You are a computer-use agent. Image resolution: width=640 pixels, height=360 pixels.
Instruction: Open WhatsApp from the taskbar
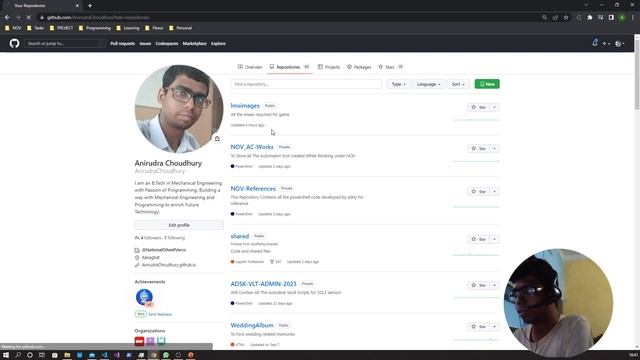[x=166, y=355]
